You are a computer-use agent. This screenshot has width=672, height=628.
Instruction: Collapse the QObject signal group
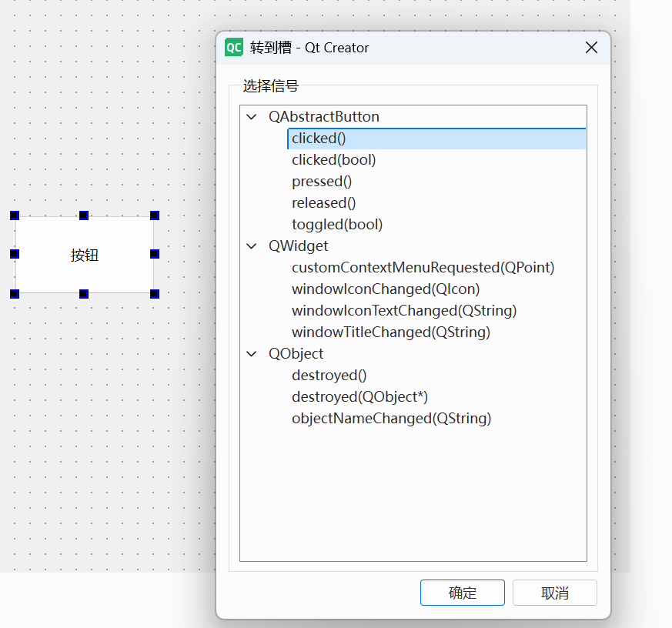pos(252,354)
